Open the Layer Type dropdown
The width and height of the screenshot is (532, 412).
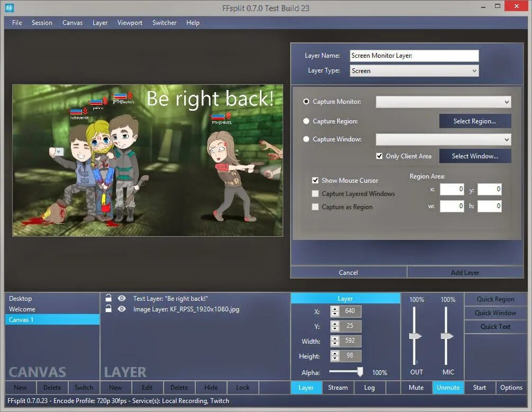click(414, 71)
